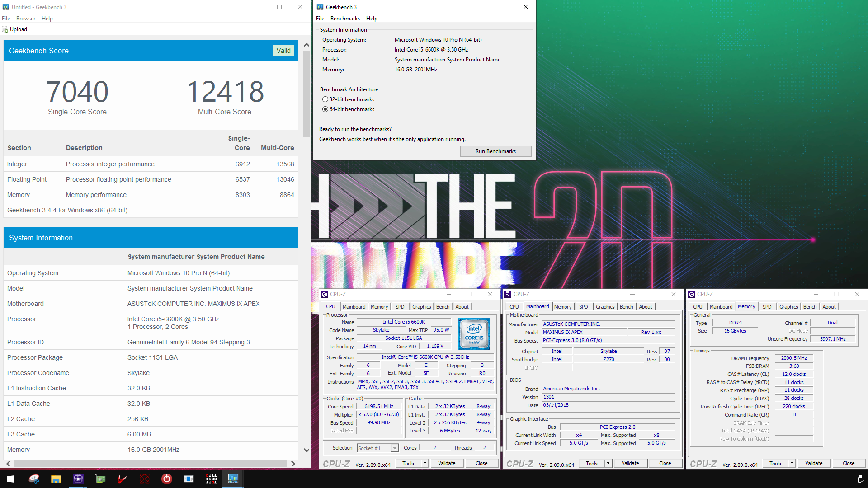Click the CPU tab window's CPU-Z title icon
Viewport: 868px width, 488px height.
click(324, 294)
